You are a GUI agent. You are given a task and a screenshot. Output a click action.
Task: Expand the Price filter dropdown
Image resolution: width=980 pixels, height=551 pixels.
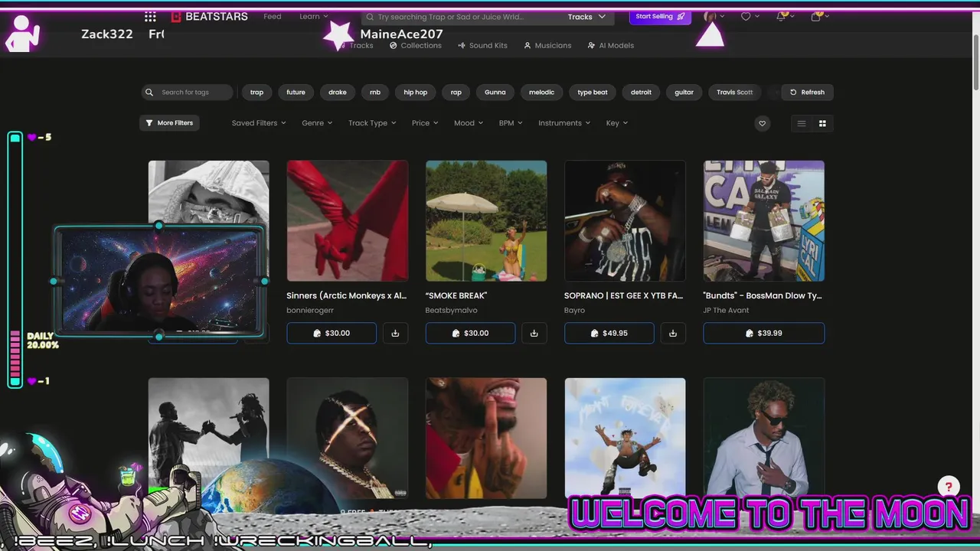pyautogui.click(x=425, y=123)
